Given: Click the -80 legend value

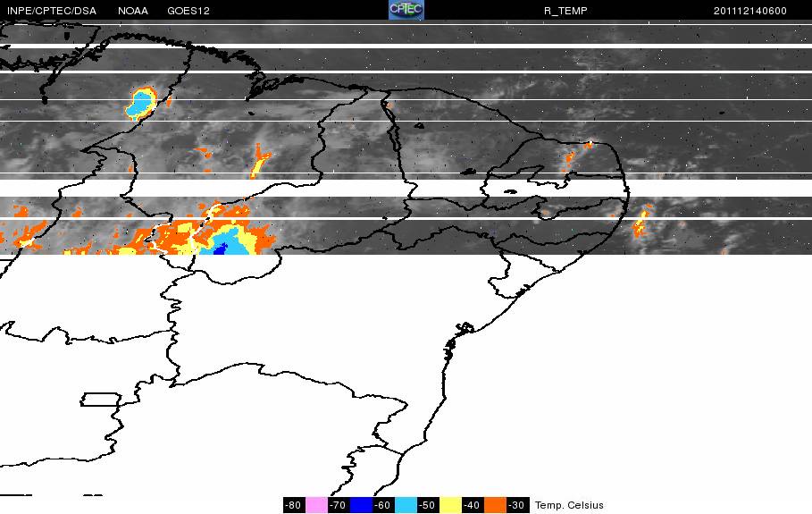Looking at the screenshot, I should coord(294,505).
